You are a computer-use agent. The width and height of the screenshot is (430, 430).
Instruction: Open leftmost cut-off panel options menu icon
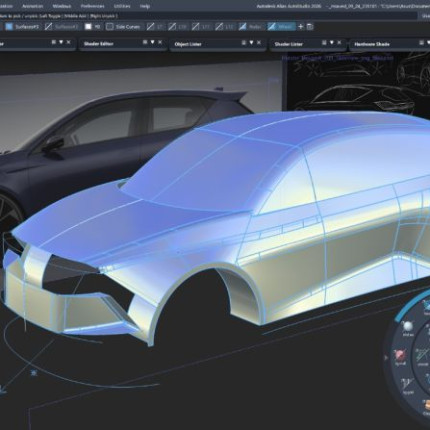tap(54, 42)
